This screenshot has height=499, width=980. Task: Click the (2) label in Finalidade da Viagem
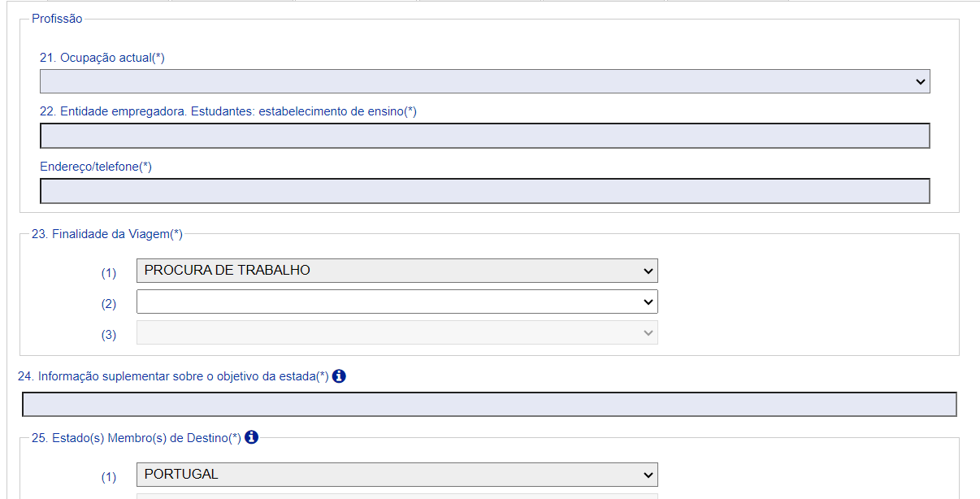(x=109, y=304)
